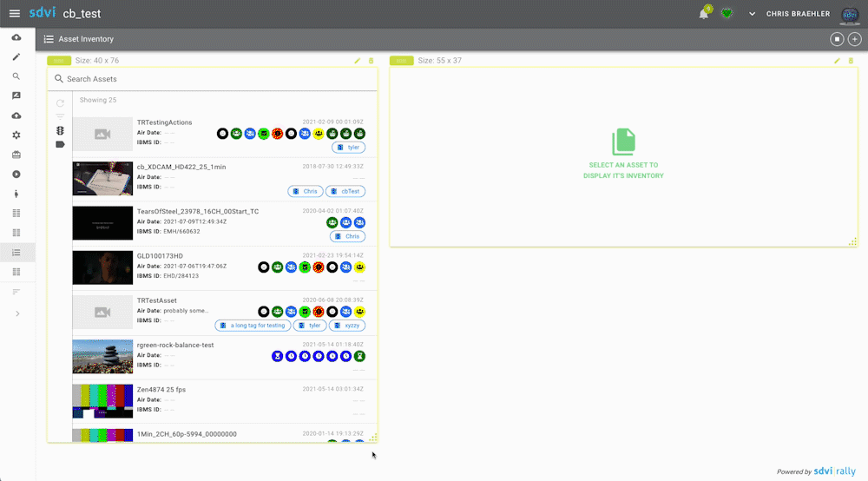
Task: Open the Zen4874 25 fps color bars thumbnail
Action: [102, 401]
